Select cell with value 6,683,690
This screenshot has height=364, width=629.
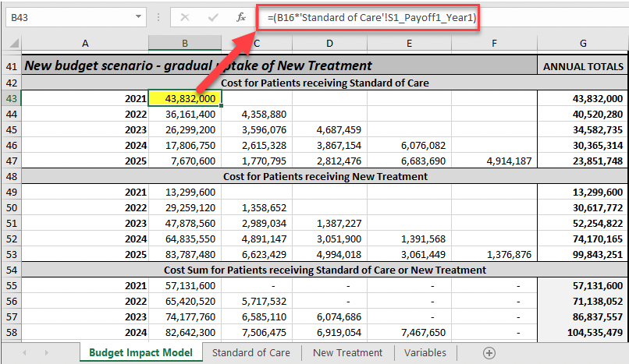pos(409,161)
